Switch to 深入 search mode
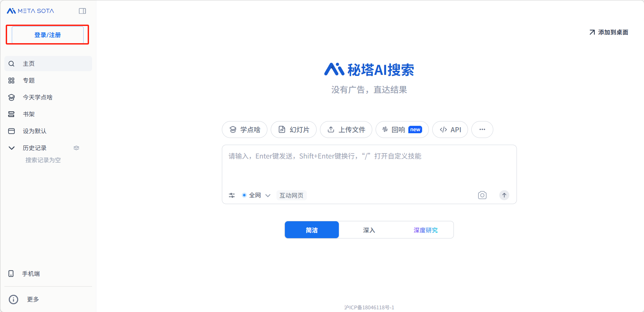The height and width of the screenshot is (312, 644). point(369,230)
